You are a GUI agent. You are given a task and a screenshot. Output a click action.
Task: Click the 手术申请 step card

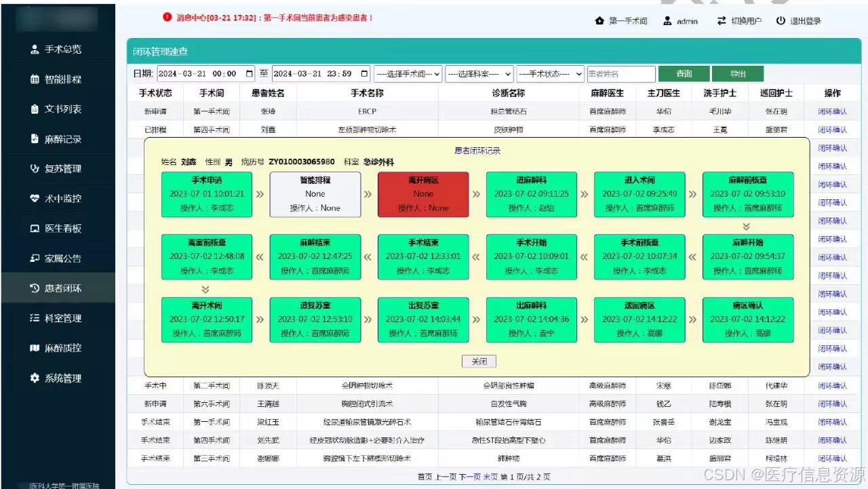pyautogui.click(x=207, y=195)
